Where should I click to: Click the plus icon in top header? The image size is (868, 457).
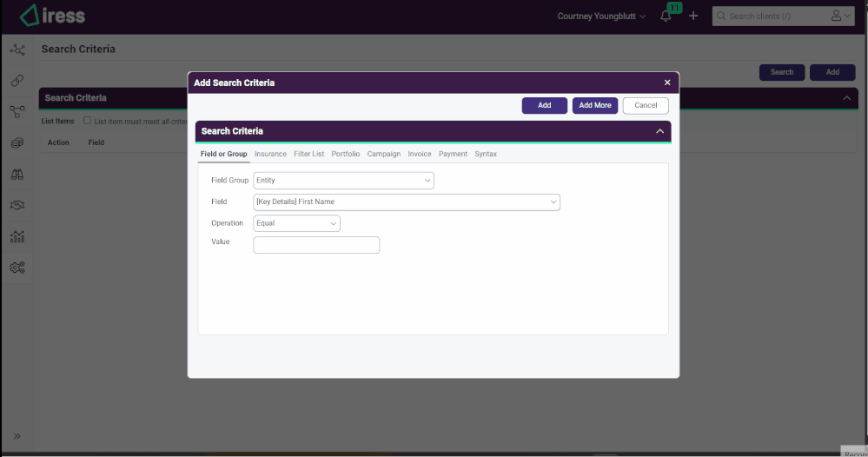pyautogui.click(x=693, y=17)
